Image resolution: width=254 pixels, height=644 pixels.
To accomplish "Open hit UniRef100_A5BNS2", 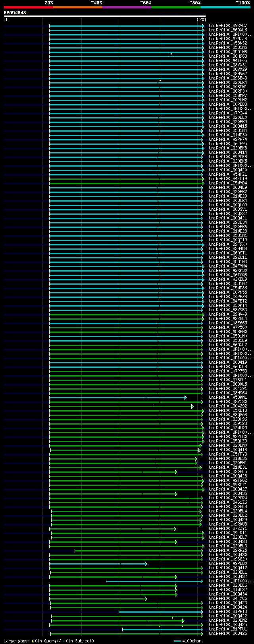I will coord(228,43).
